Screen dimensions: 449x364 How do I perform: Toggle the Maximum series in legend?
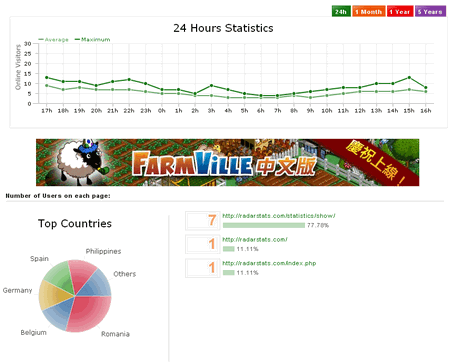pyautogui.click(x=92, y=39)
